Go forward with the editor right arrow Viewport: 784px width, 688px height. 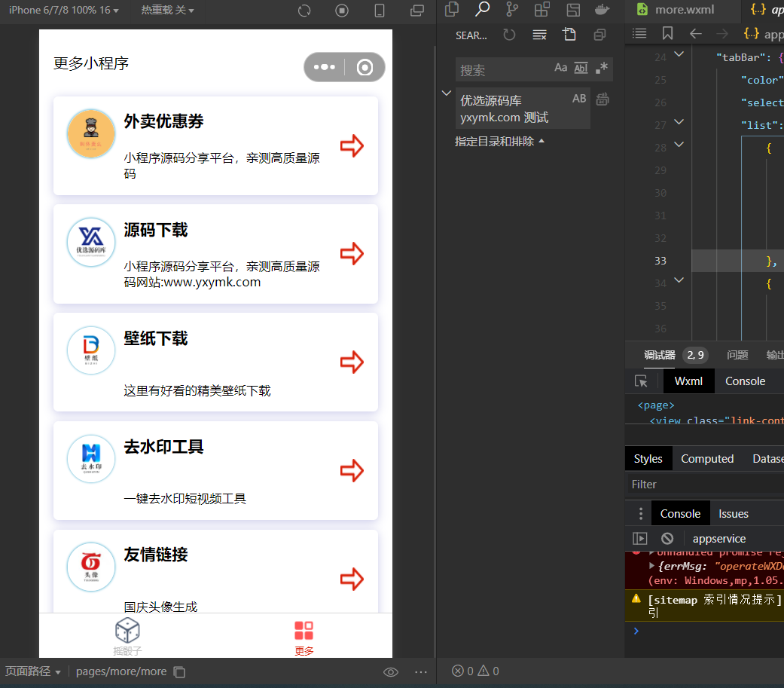(722, 33)
